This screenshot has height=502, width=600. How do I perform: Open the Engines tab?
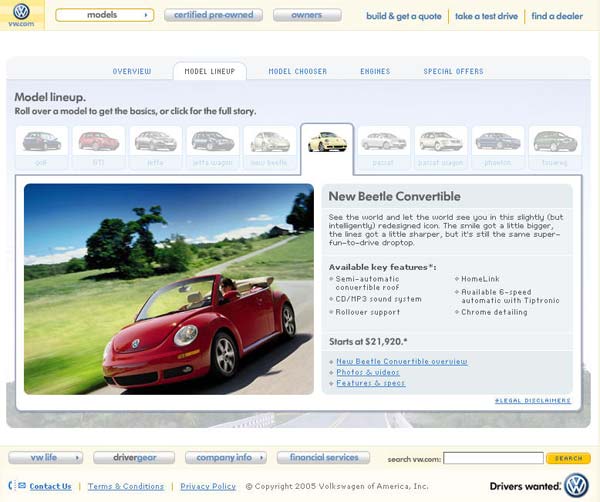tap(375, 72)
